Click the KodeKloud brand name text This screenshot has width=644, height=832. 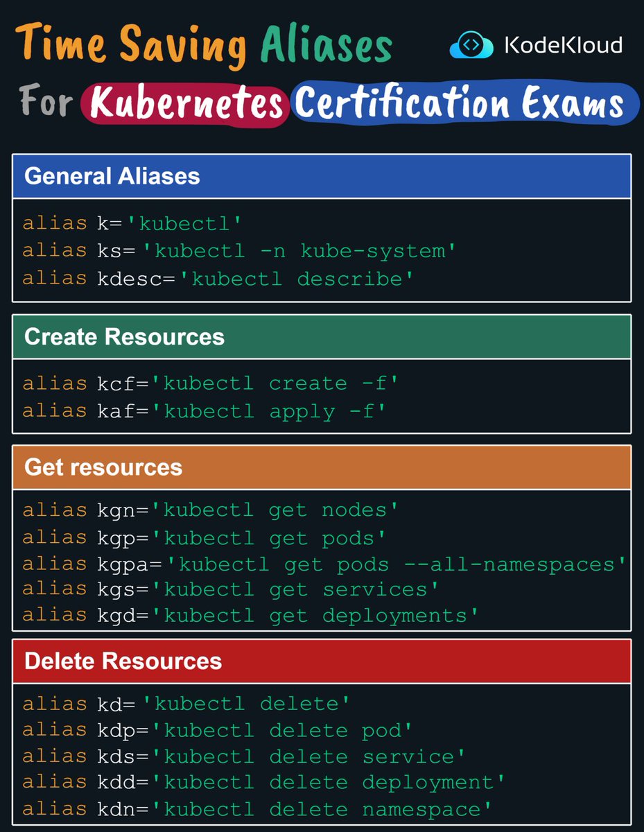[x=563, y=46]
